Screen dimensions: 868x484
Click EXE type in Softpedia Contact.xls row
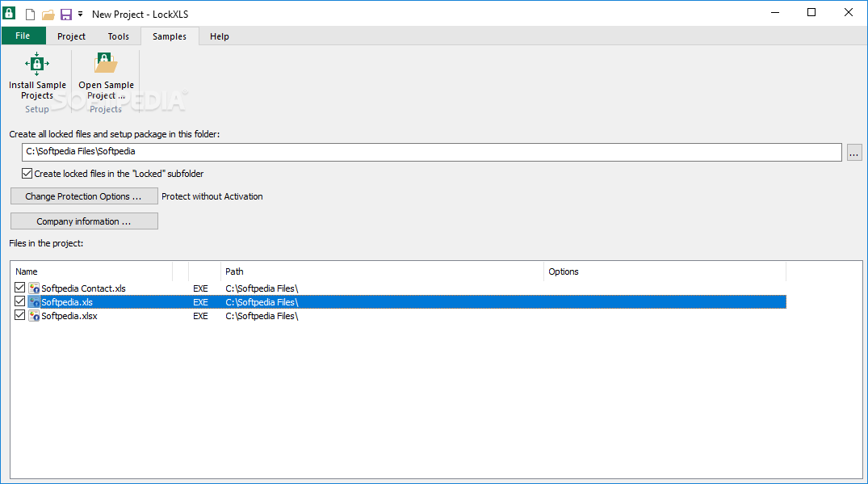pos(200,288)
